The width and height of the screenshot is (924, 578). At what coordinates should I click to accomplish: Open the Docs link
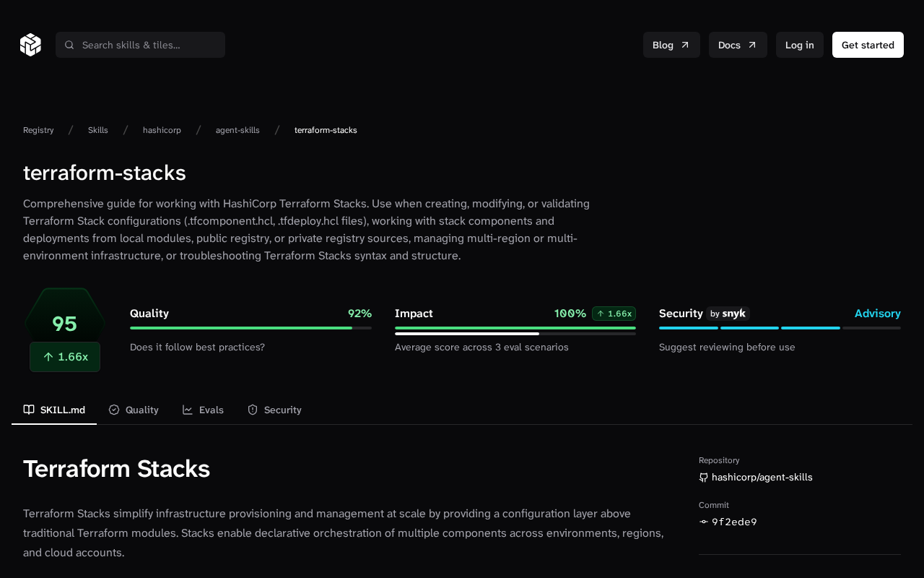click(x=738, y=45)
